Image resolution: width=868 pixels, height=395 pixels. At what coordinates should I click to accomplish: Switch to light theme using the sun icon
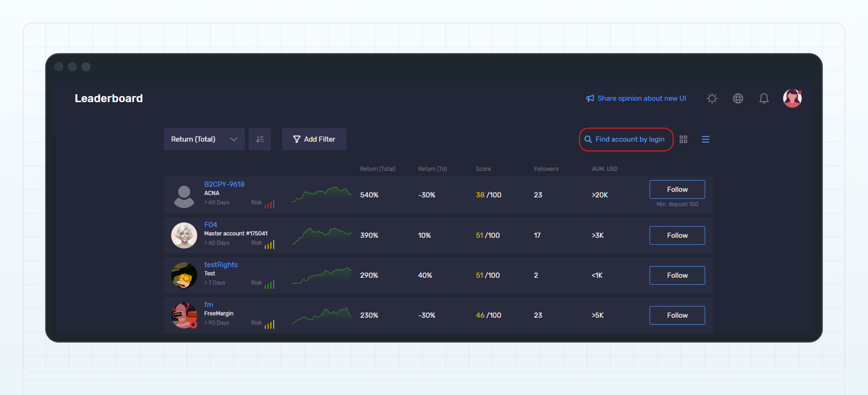[x=712, y=98]
